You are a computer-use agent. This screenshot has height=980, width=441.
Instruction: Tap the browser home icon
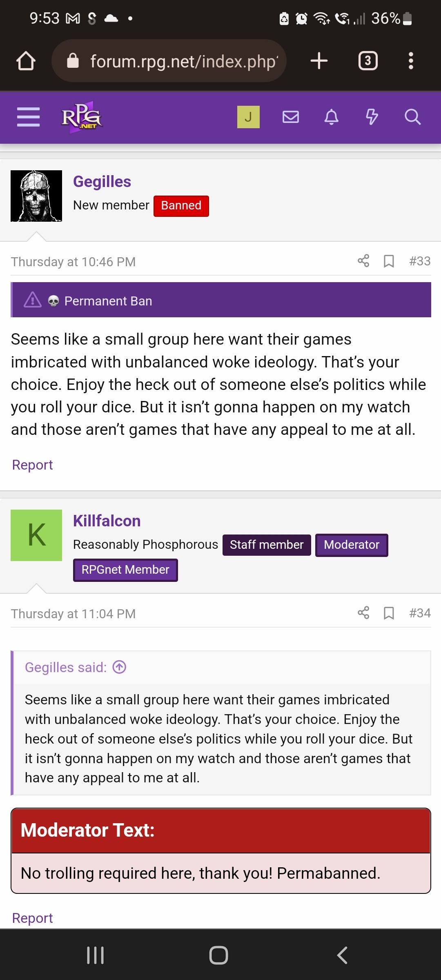[x=26, y=60]
